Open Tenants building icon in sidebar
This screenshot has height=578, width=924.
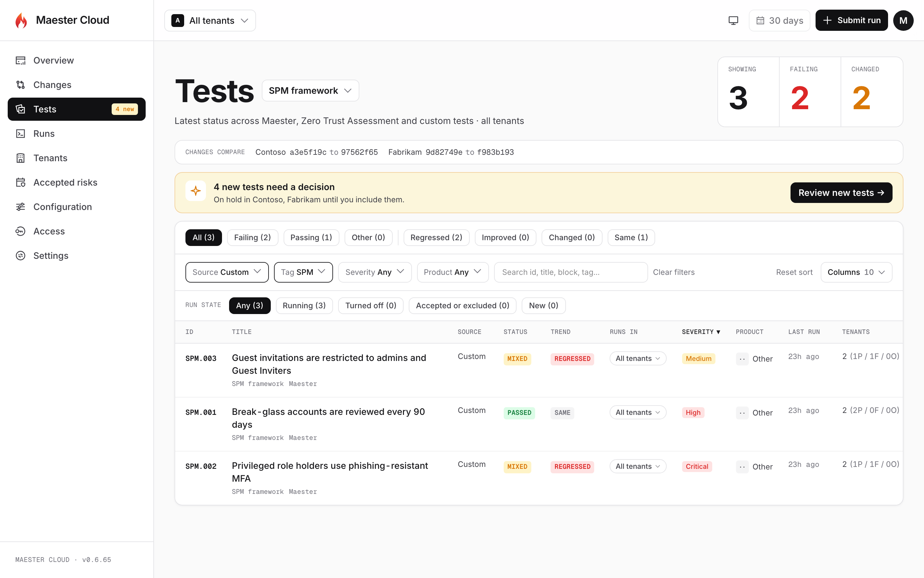[21, 158]
